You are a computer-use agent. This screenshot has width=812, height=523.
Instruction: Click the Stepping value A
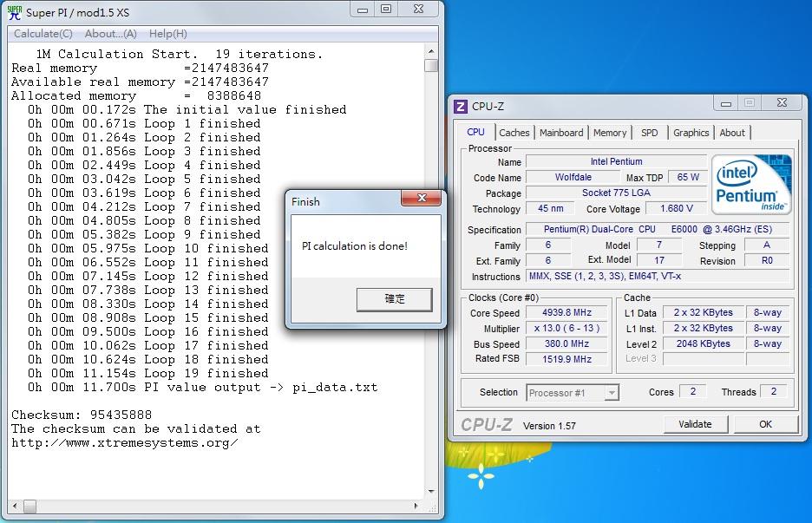(x=767, y=245)
